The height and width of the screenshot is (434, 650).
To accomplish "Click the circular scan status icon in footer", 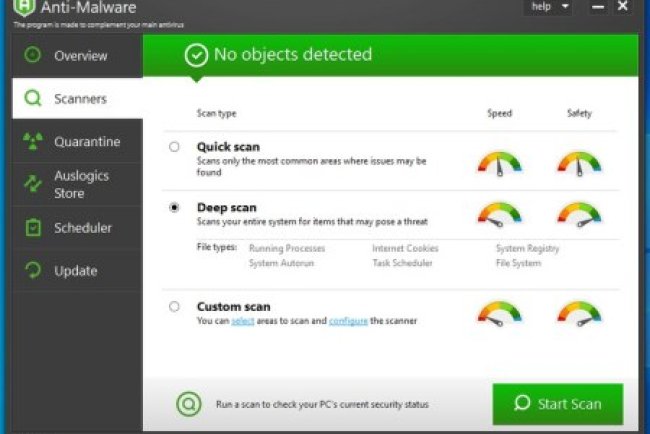I will point(189,404).
